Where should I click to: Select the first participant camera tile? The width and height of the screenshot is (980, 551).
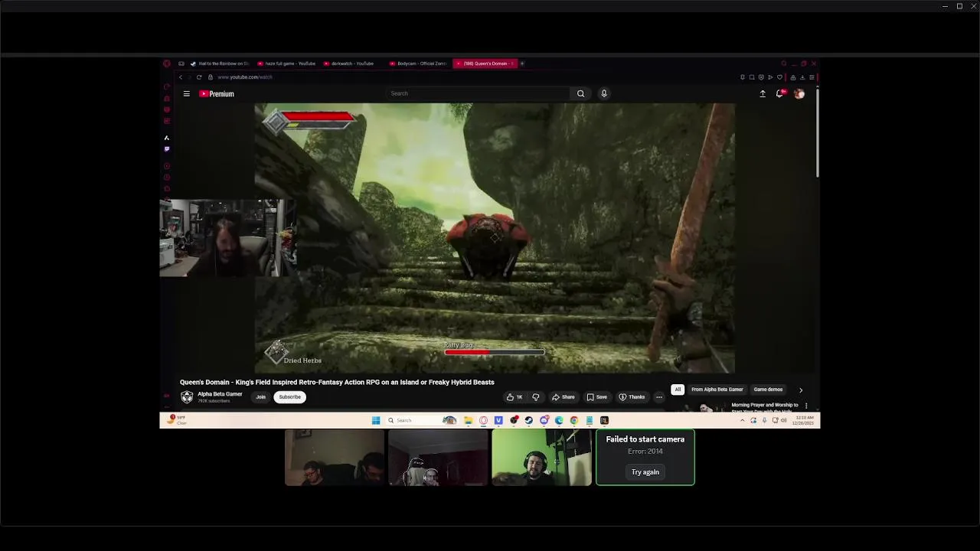click(x=335, y=458)
